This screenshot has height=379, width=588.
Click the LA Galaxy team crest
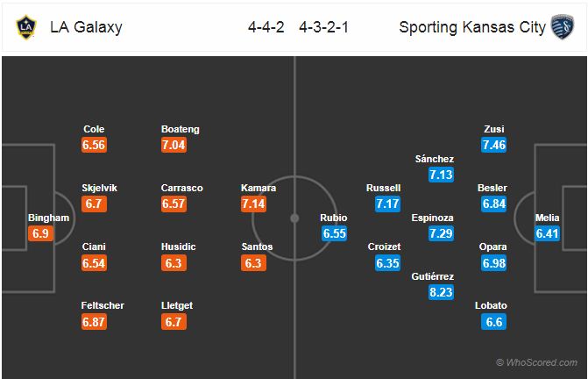pyautogui.click(x=26, y=27)
